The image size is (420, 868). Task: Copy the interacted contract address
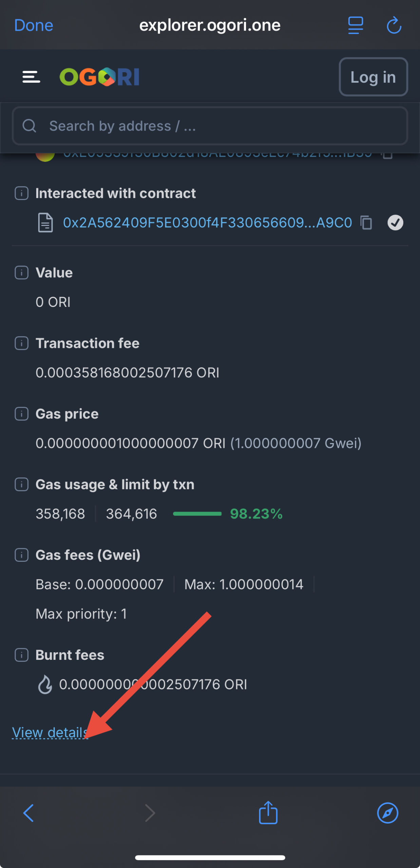(x=366, y=223)
